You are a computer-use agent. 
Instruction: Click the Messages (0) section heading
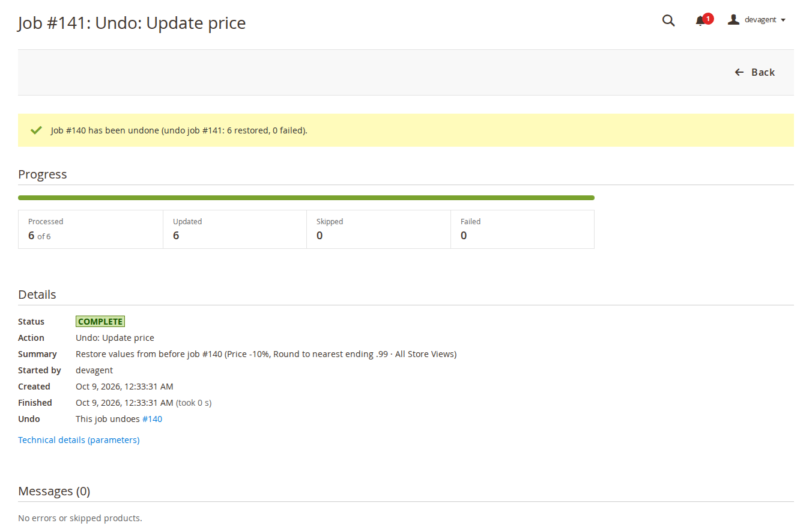click(x=54, y=491)
